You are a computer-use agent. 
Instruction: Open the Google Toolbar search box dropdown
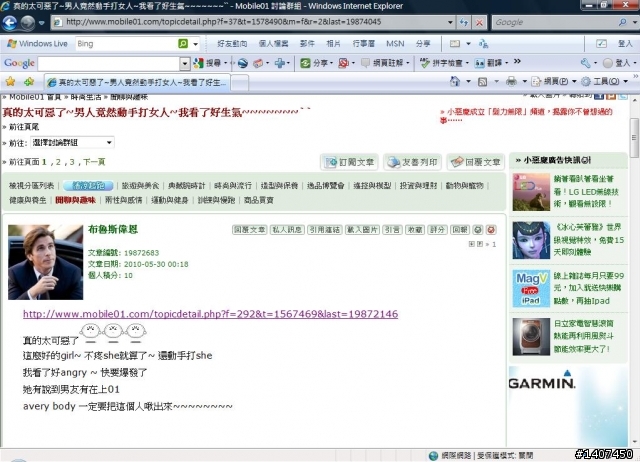(185, 63)
